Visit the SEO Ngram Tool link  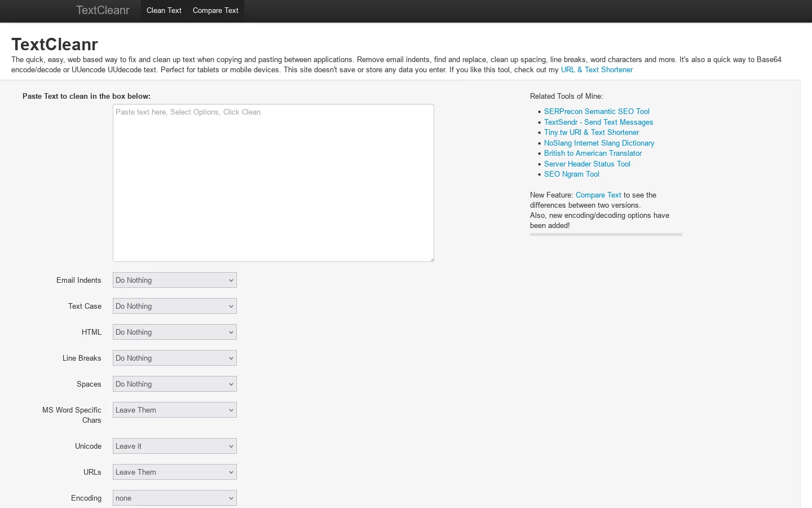(571, 174)
